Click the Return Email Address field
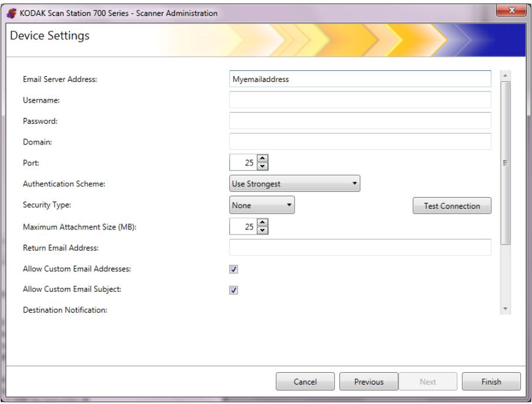 click(360, 247)
